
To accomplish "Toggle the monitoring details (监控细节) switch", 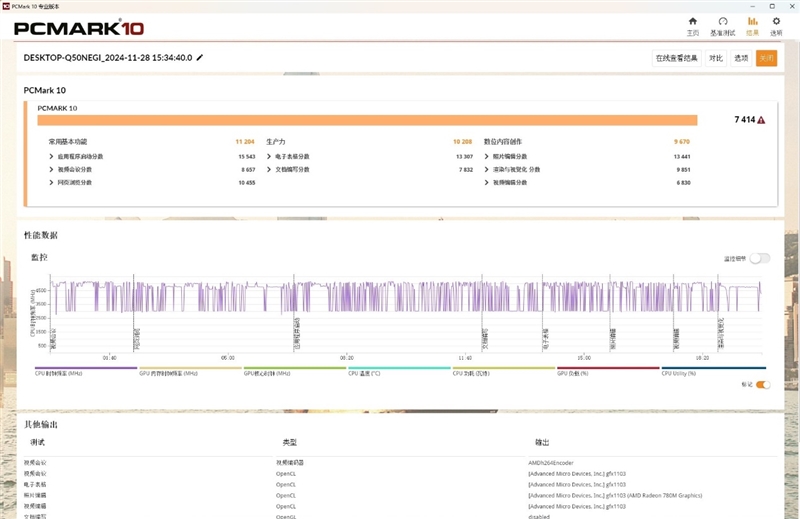I will click(x=761, y=258).
